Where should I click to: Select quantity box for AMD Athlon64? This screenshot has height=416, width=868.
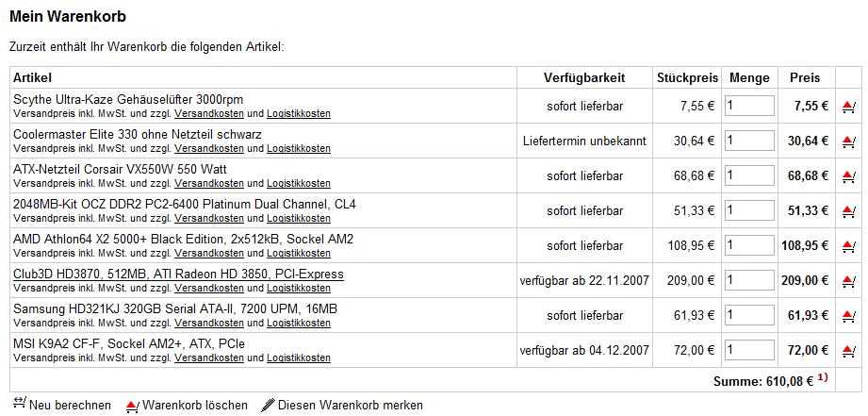pos(749,246)
